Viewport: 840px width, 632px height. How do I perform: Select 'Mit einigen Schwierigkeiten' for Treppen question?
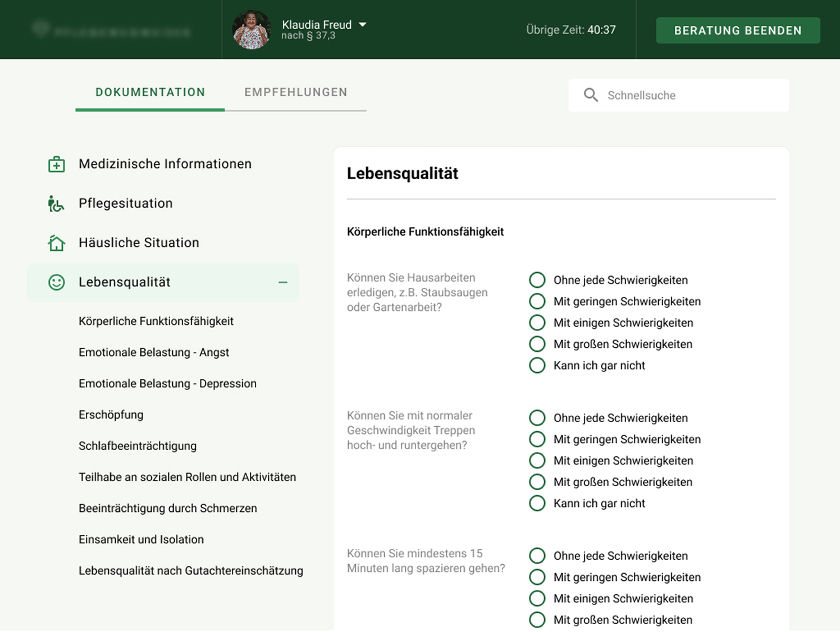coord(537,460)
